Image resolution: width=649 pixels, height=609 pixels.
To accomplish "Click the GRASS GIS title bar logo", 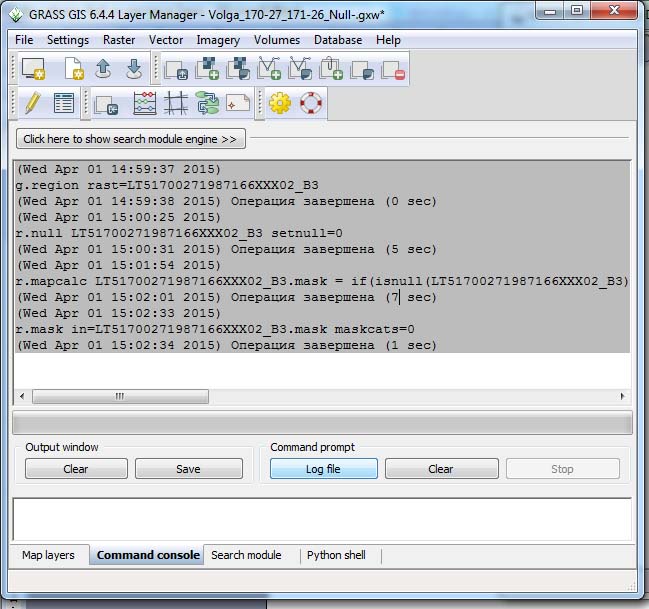I will 16,14.
